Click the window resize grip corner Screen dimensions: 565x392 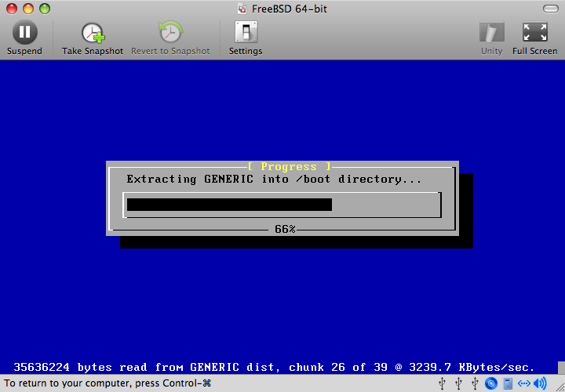[558, 385]
